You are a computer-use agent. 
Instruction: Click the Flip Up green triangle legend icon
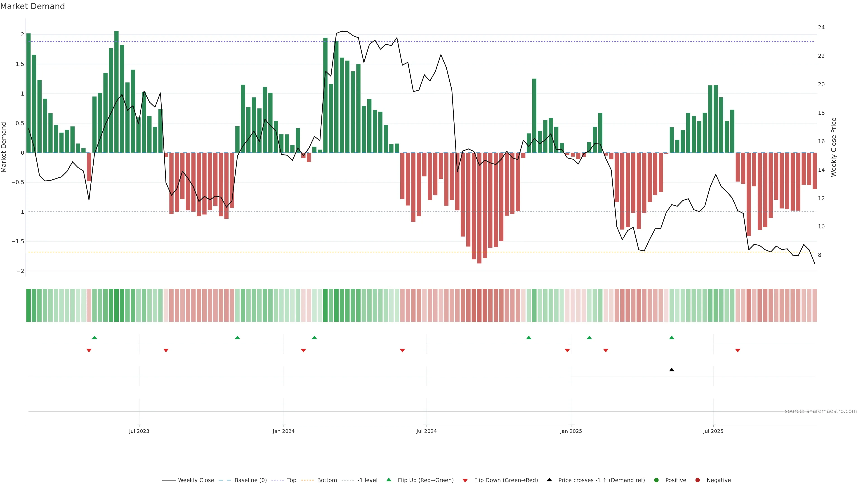[389, 480]
